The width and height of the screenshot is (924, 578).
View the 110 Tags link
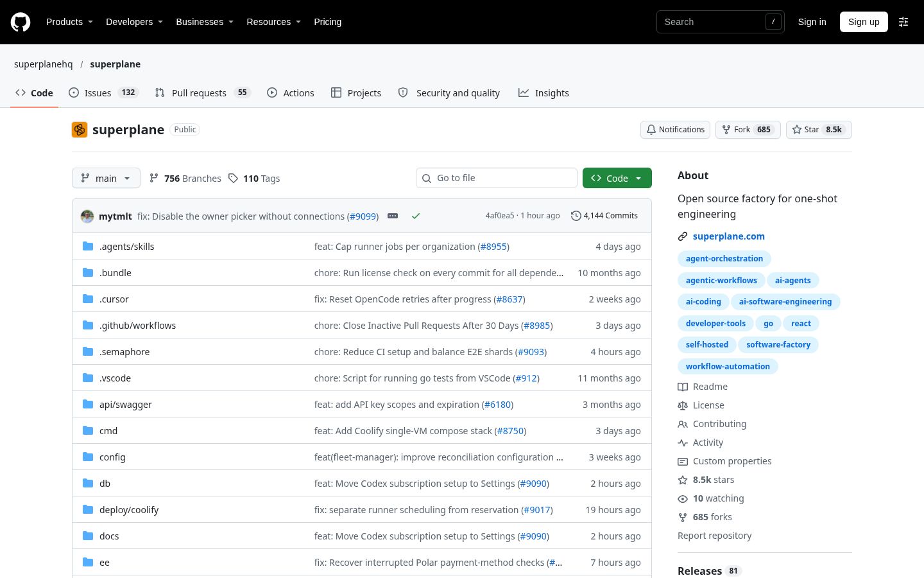coord(255,179)
